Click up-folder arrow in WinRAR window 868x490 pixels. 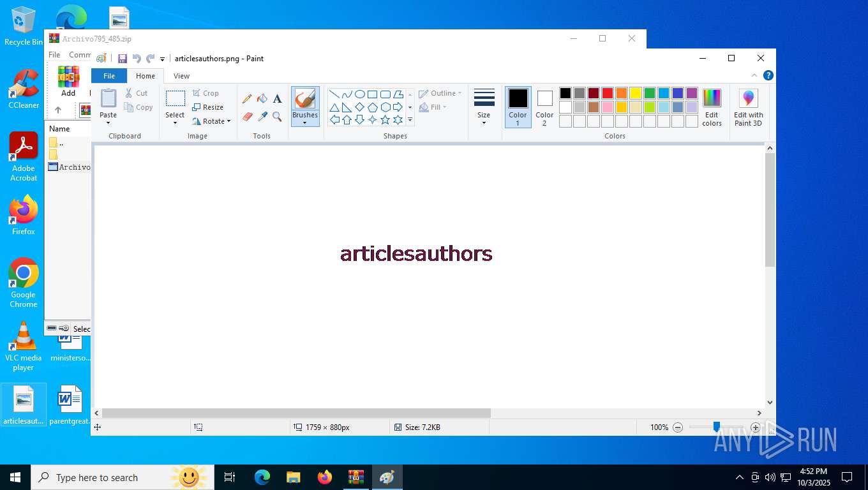[x=58, y=110]
